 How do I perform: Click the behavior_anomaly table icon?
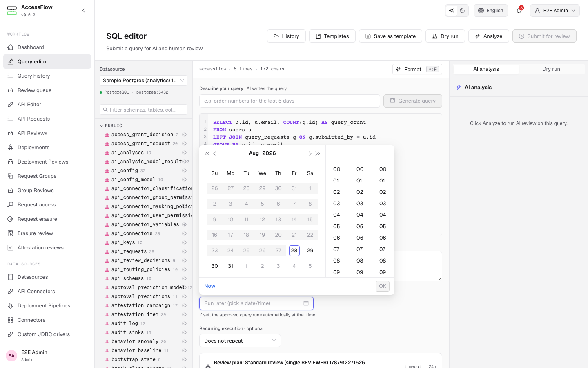coord(107,341)
